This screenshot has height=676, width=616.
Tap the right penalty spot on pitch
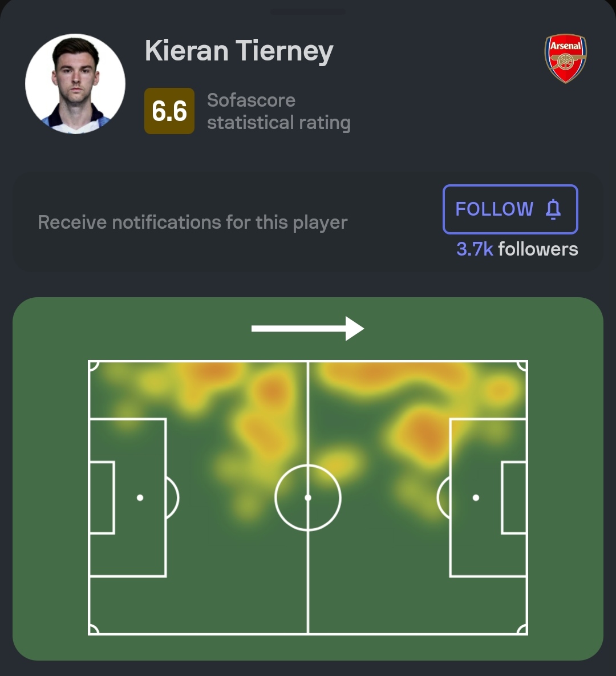(476, 497)
